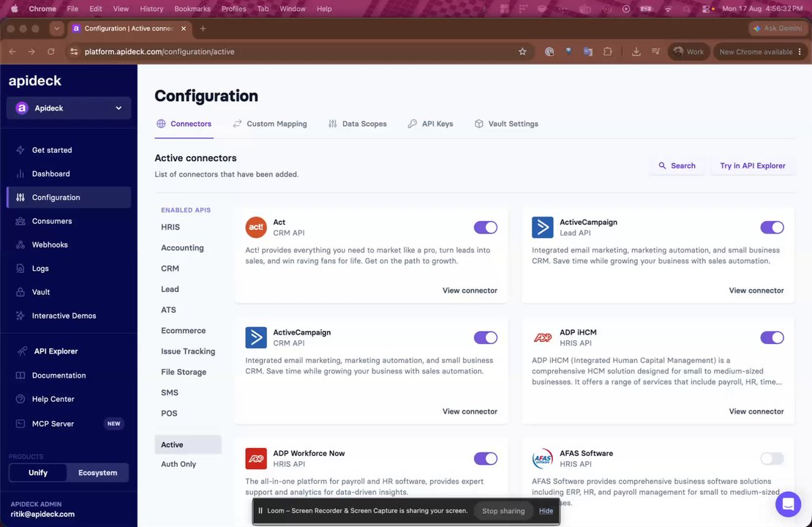Click the ADP iHCM logo
The height and width of the screenshot is (527, 812).
click(x=542, y=338)
